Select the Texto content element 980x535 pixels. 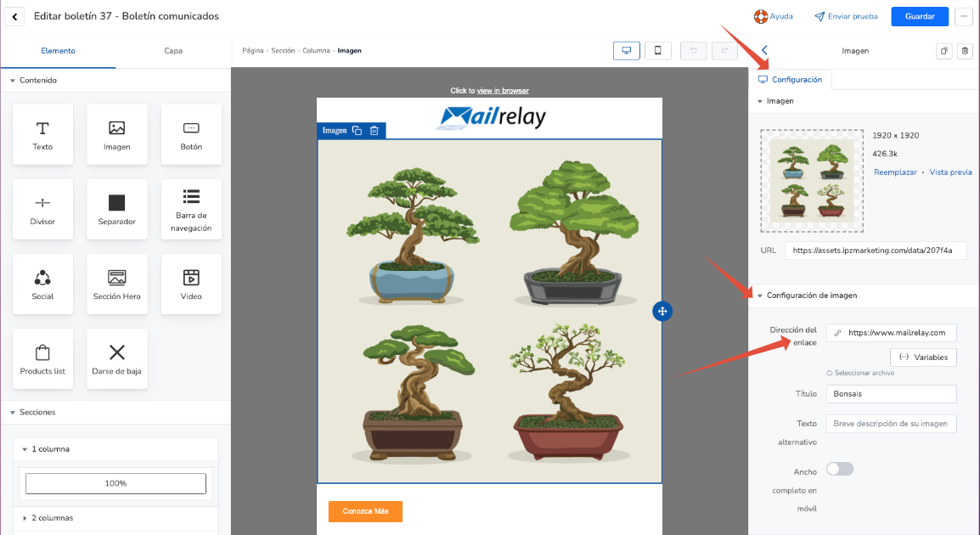pos(42,134)
